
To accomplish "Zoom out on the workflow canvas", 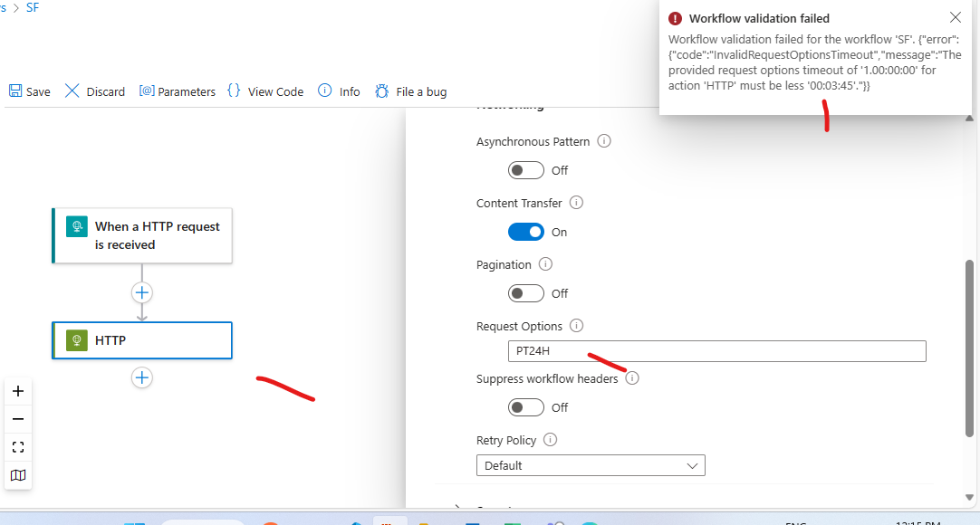I will (x=18, y=418).
